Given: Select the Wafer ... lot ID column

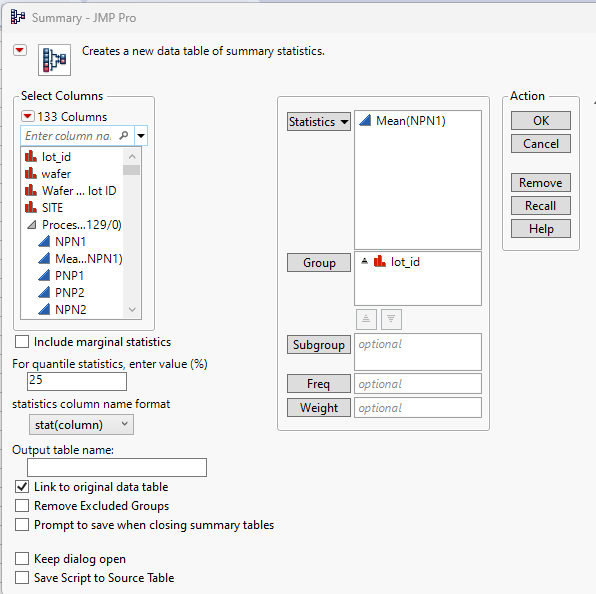Looking at the screenshot, I should click(72, 190).
